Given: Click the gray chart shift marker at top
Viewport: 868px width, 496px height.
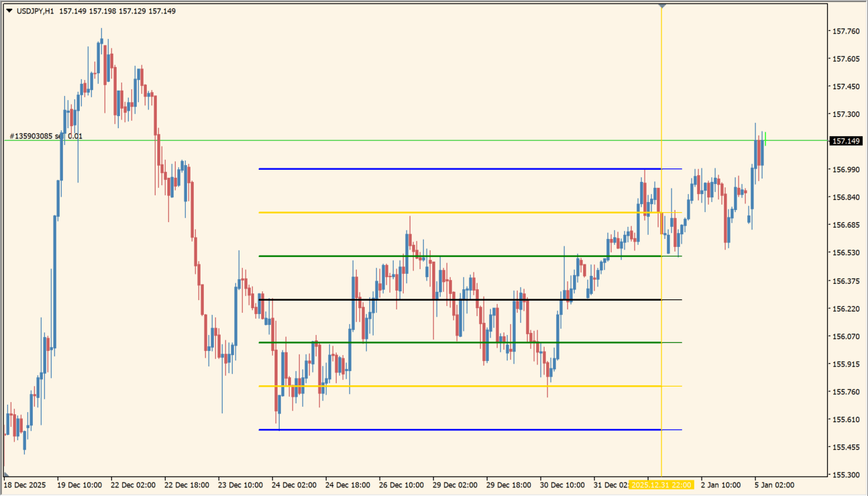Looking at the screenshot, I should point(662,5).
